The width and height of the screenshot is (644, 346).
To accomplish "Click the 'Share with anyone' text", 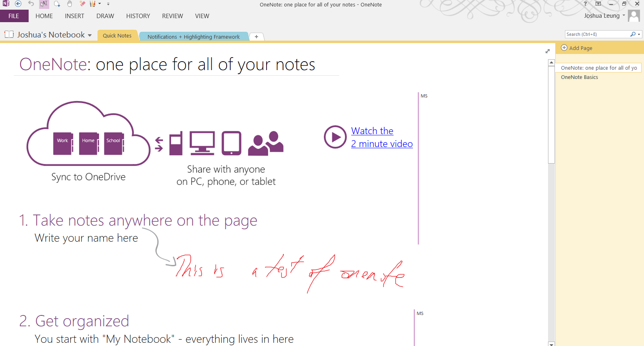I will pos(226,169).
